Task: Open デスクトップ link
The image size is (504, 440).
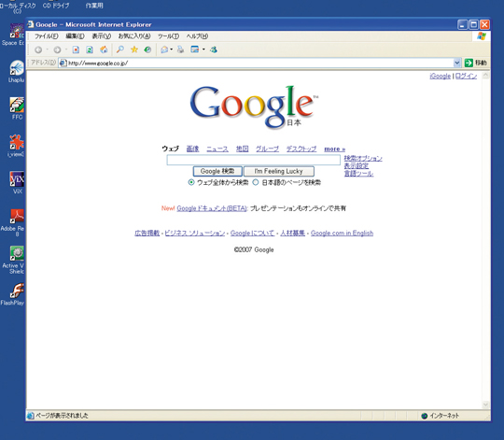Action: click(x=301, y=149)
